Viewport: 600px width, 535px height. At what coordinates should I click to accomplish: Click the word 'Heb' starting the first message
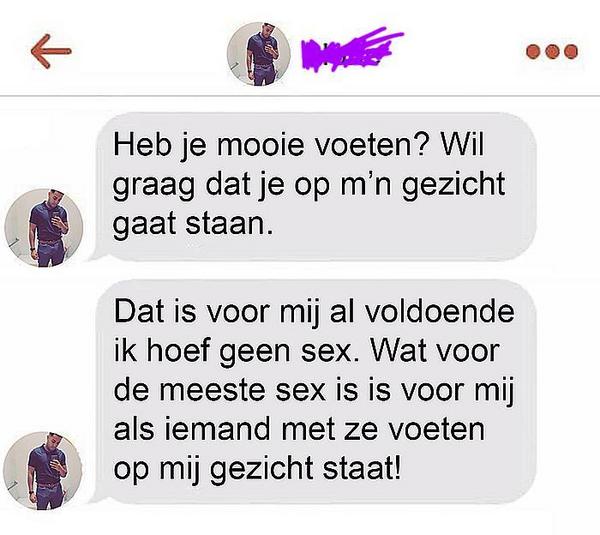pyautogui.click(x=142, y=145)
